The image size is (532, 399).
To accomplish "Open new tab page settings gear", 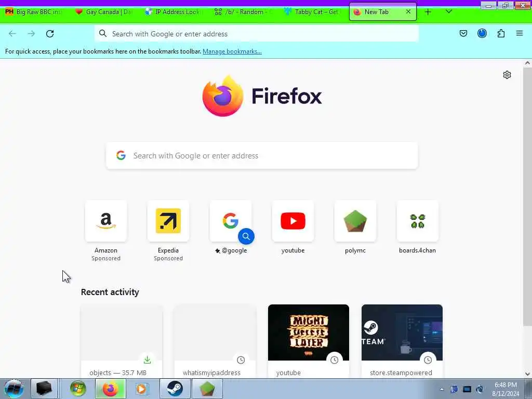I will (x=507, y=75).
